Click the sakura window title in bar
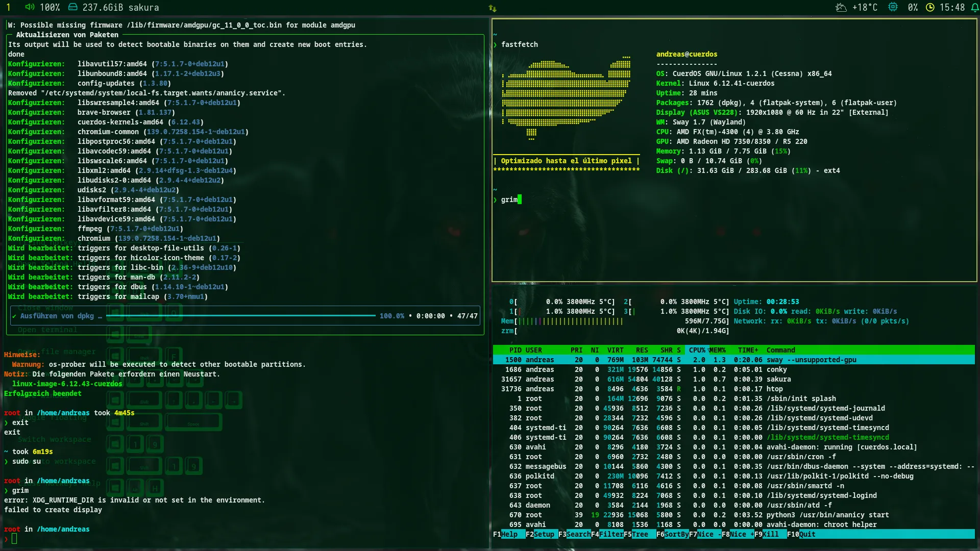 [x=143, y=7]
